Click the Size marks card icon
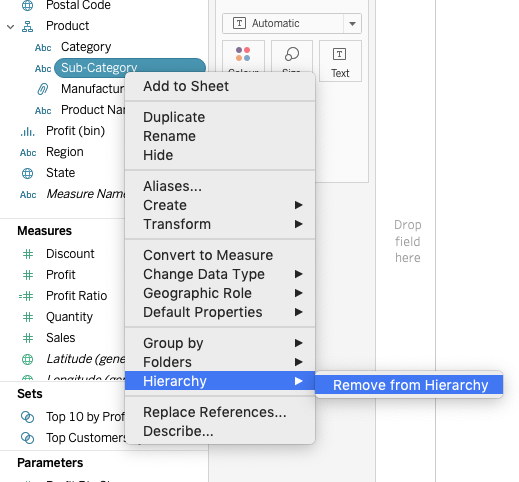Image resolution: width=519 pixels, height=482 pixels. pyautogui.click(x=292, y=54)
